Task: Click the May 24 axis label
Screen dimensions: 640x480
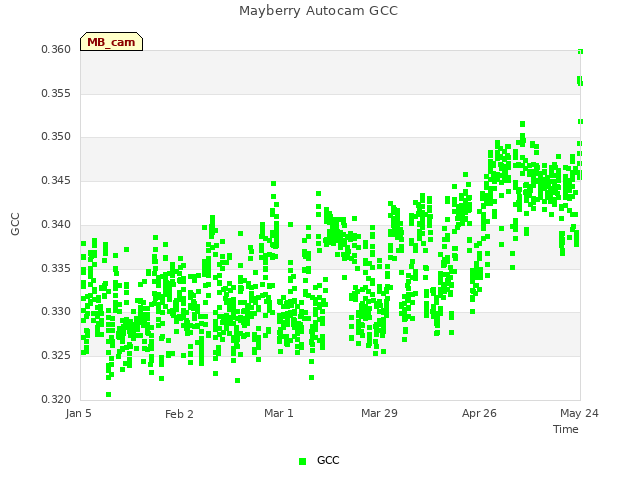Action: 579,413
